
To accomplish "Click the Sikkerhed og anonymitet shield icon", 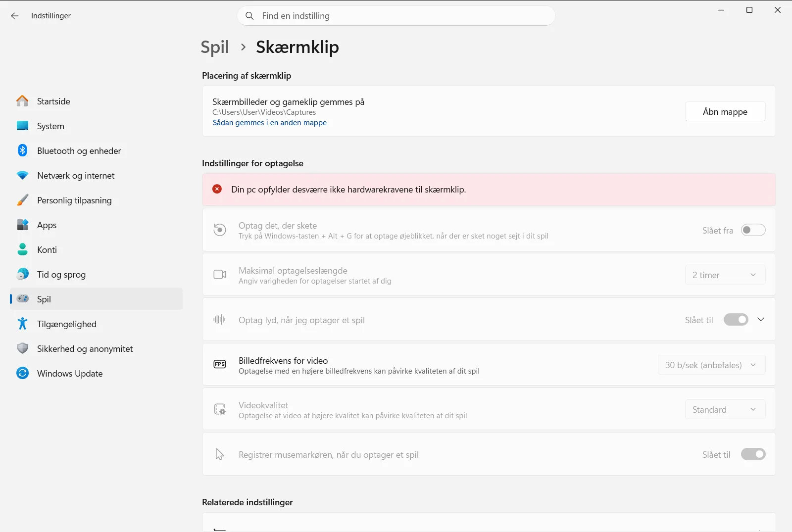I will pos(22,348).
